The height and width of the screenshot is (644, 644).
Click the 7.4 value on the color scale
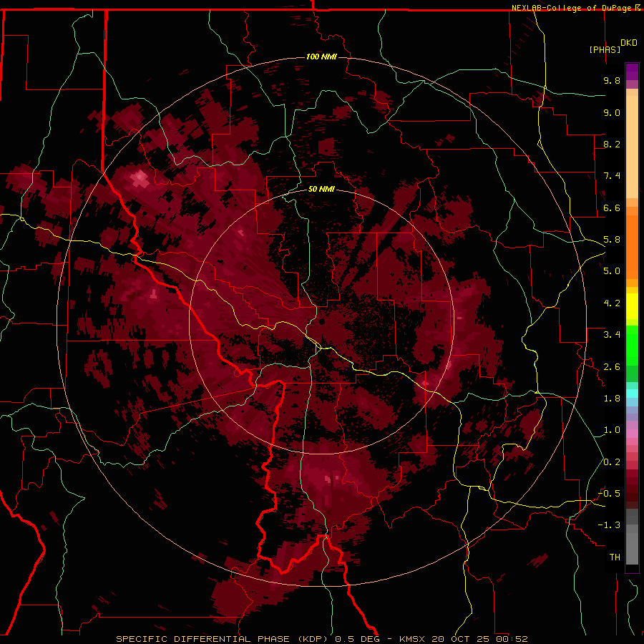click(x=612, y=176)
